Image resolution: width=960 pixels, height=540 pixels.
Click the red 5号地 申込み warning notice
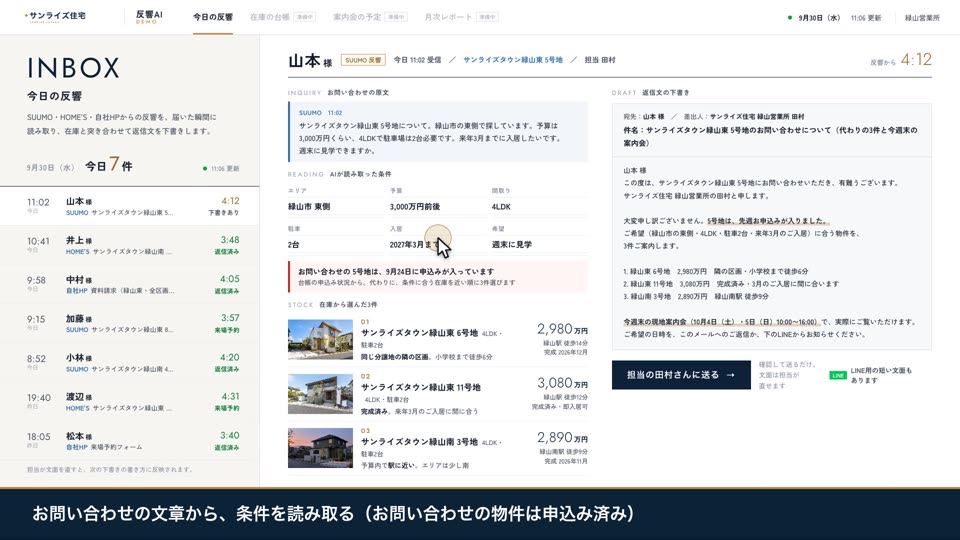[438, 277]
